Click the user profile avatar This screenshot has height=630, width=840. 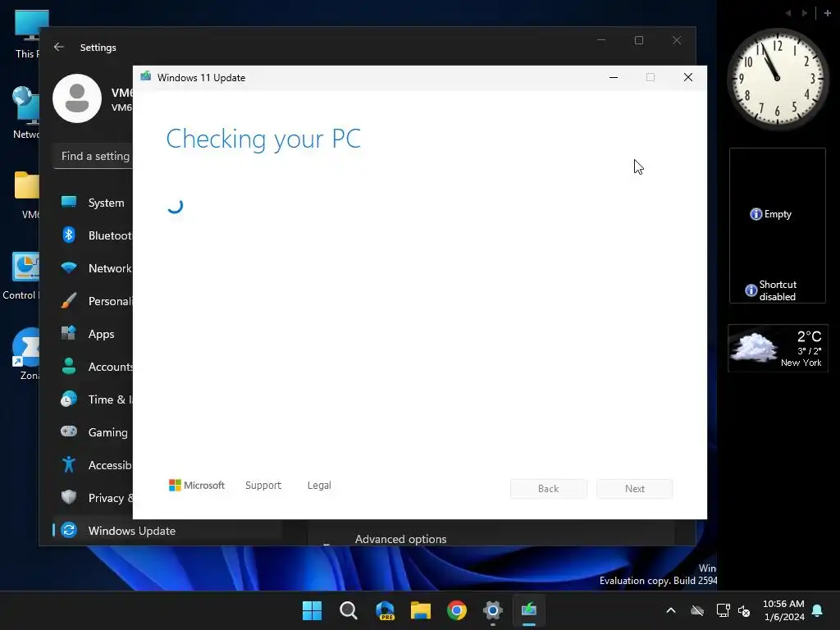coord(77,98)
